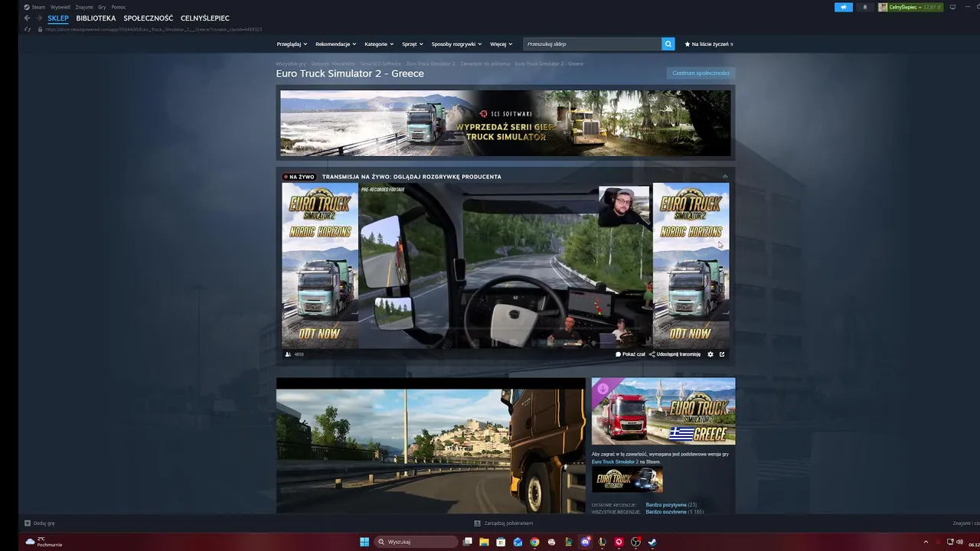Click the Euro Truck Simulator 2 base game capsule
The width and height of the screenshot is (980, 551).
627,480
